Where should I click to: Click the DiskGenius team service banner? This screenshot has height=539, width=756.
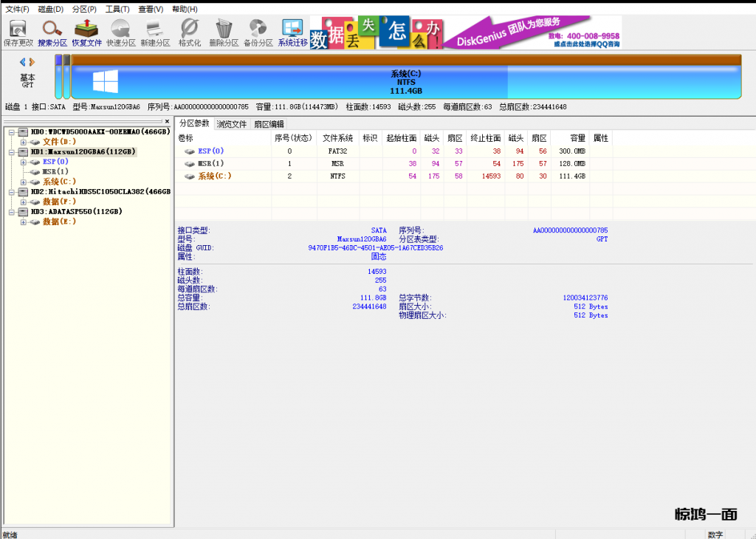pyautogui.click(x=532, y=32)
